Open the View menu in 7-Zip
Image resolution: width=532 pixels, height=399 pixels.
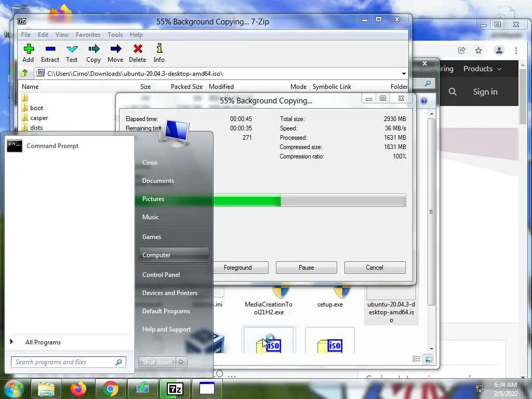[62, 35]
